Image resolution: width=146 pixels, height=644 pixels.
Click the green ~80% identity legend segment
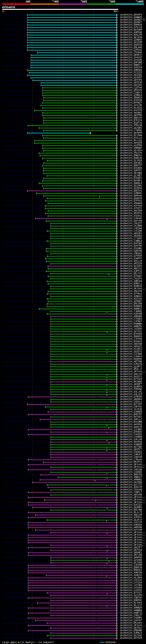click(x=101, y=4)
